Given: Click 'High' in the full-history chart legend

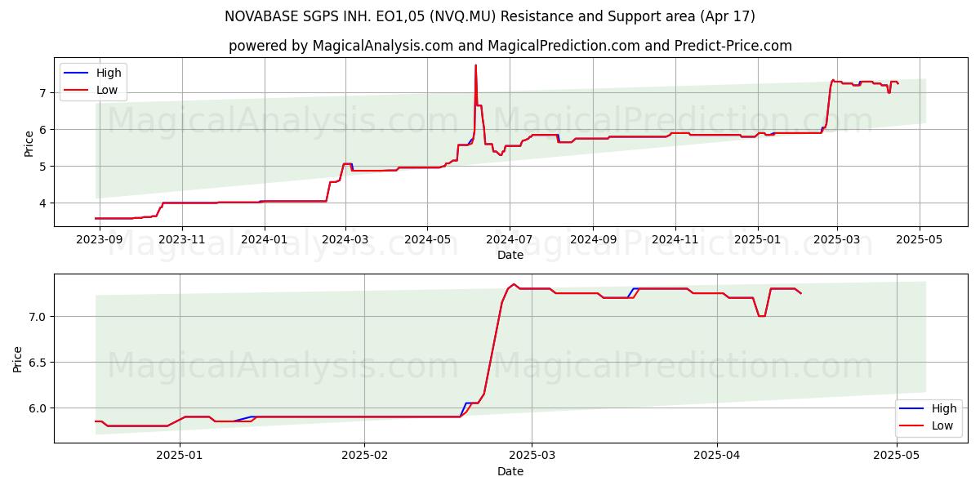Looking at the screenshot, I should [109, 73].
